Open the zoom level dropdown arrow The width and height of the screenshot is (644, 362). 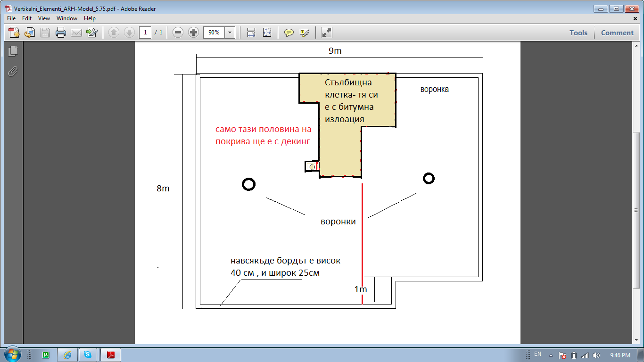pos(230,33)
